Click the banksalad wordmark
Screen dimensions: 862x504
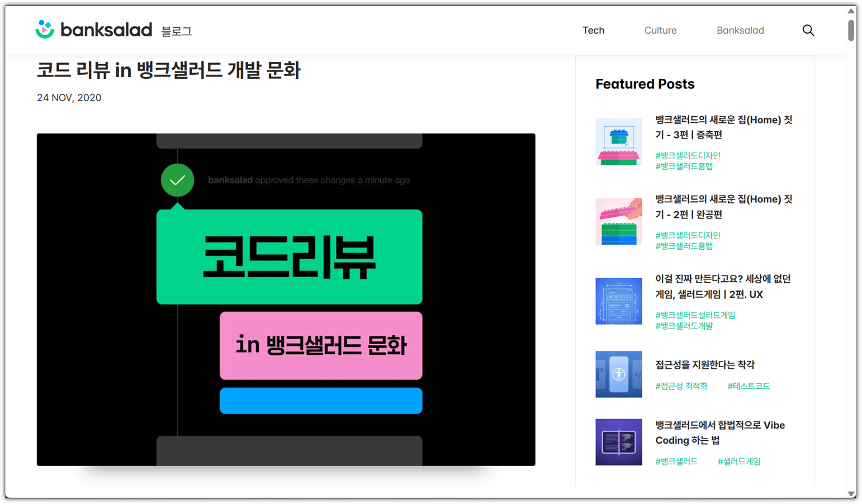(106, 30)
